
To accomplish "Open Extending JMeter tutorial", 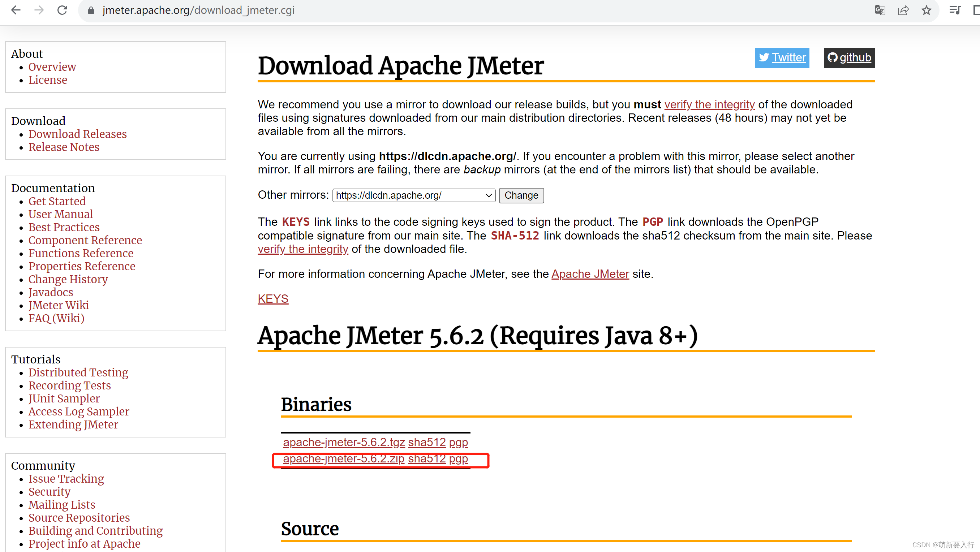I will click(x=73, y=424).
